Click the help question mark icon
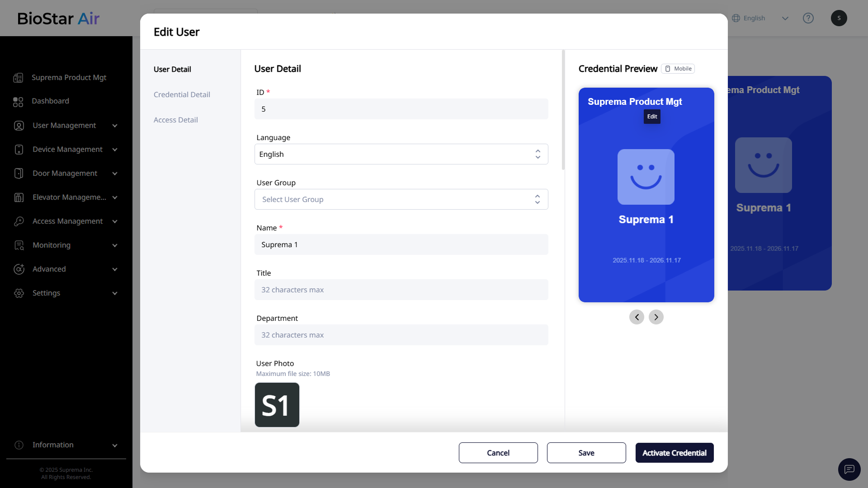The image size is (868, 488). coord(808,18)
